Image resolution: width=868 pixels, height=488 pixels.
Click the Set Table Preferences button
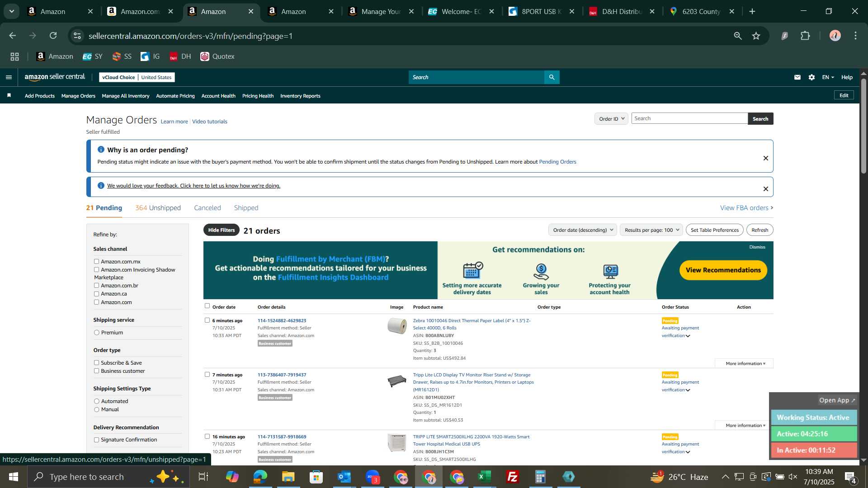coord(714,230)
